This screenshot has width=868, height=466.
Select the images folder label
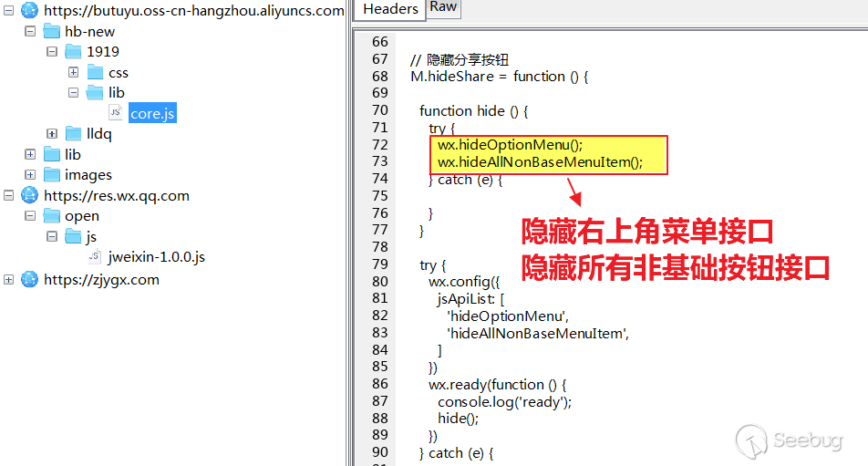pos(88,175)
